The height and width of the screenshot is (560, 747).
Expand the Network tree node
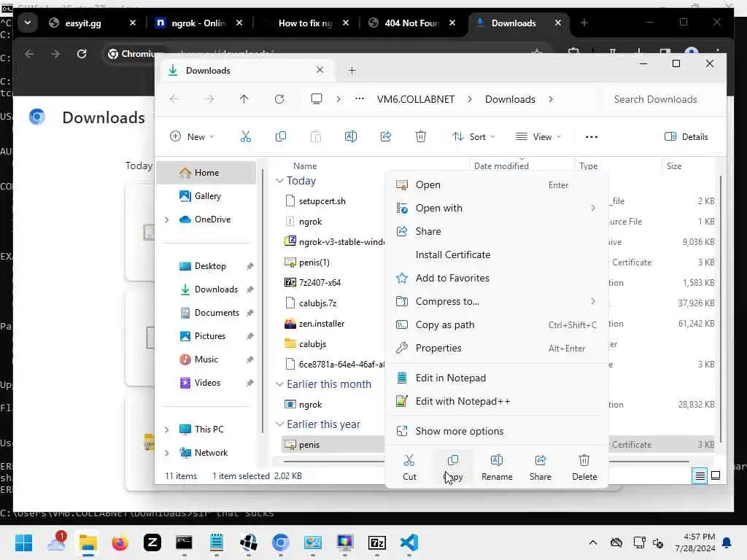(x=167, y=453)
